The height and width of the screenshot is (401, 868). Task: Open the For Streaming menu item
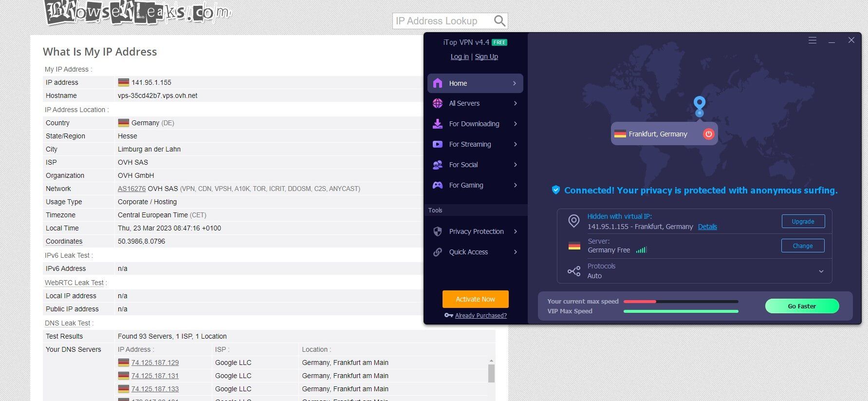(475, 144)
